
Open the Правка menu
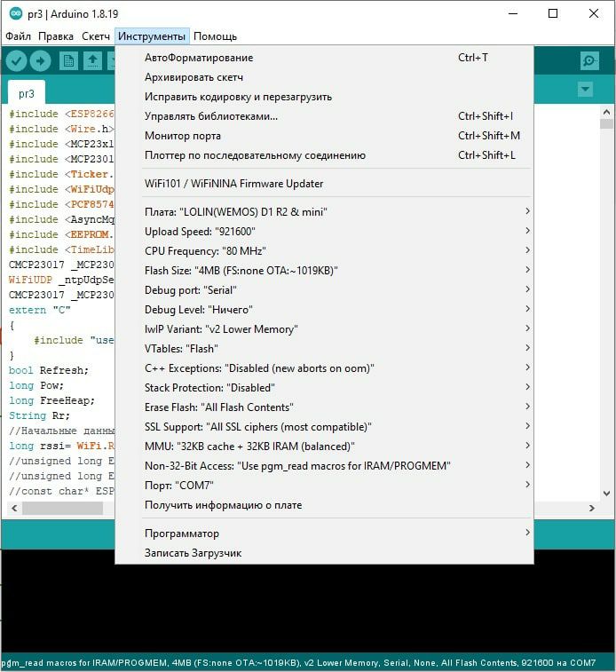56,36
